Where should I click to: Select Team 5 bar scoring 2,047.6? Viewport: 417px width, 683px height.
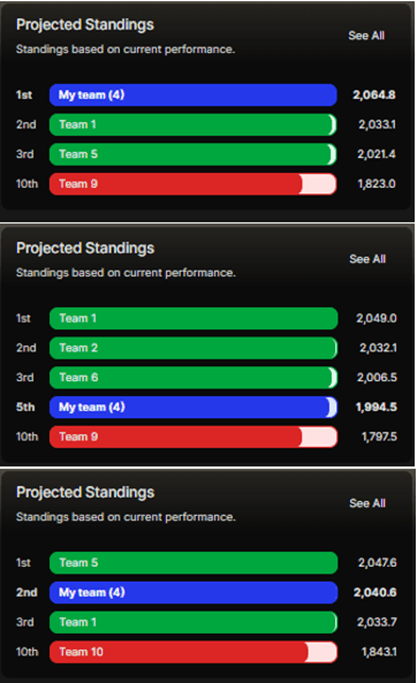(193, 563)
